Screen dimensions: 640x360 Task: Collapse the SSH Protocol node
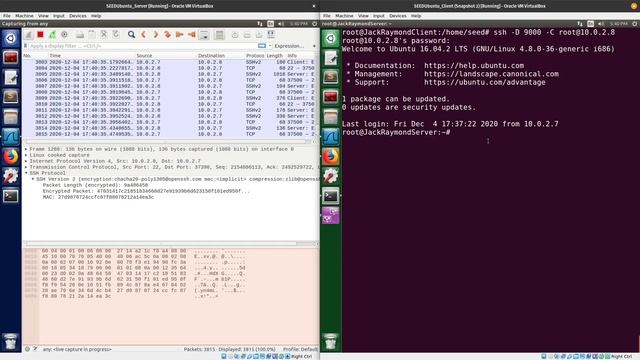point(26,173)
